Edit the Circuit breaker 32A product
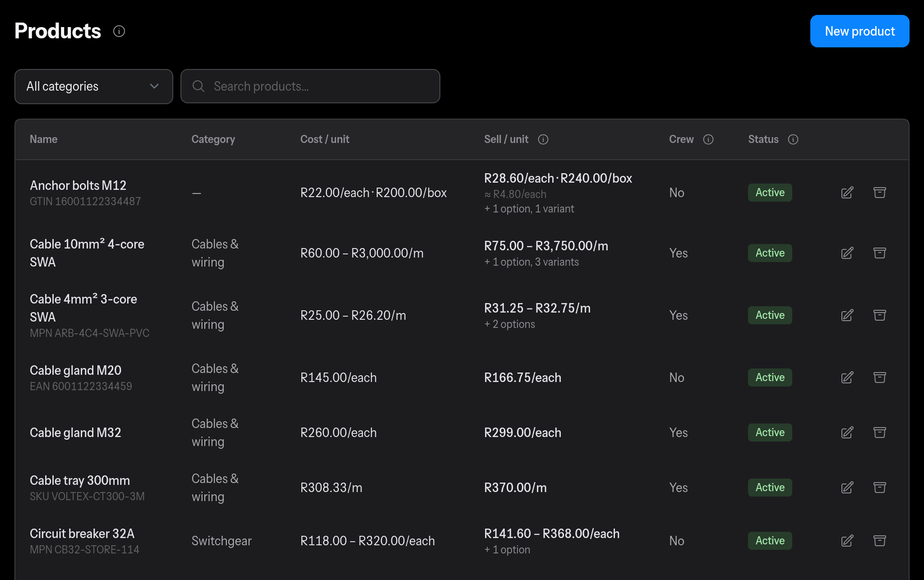This screenshot has height=580, width=924. (x=847, y=541)
